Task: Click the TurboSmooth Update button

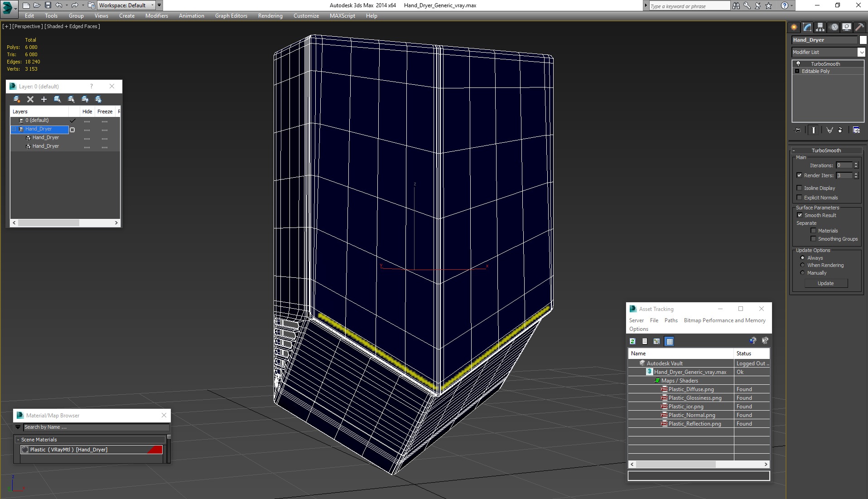Action: point(826,283)
